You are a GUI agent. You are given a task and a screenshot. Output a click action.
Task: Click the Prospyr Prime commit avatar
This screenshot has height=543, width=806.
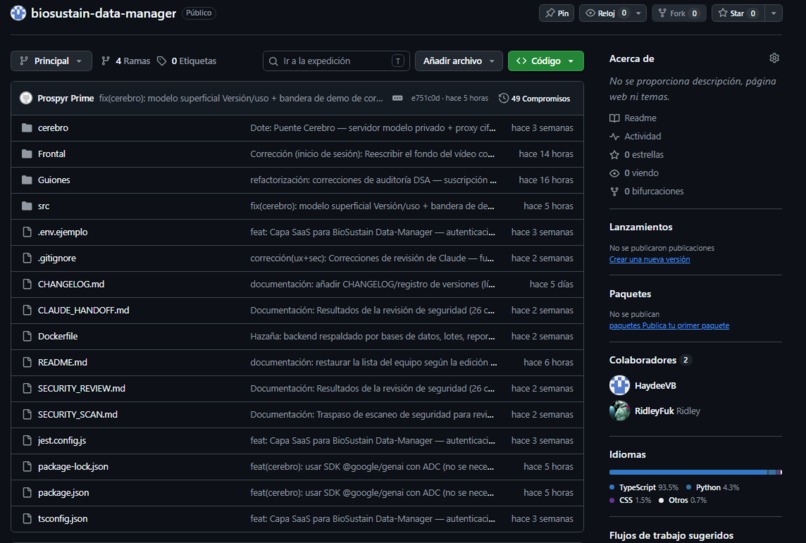26,98
